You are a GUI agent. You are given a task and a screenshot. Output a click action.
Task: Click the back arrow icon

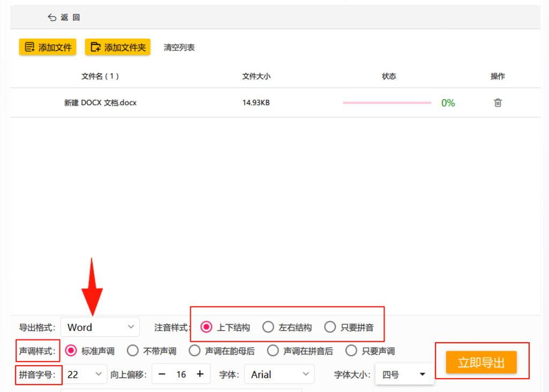click(52, 18)
